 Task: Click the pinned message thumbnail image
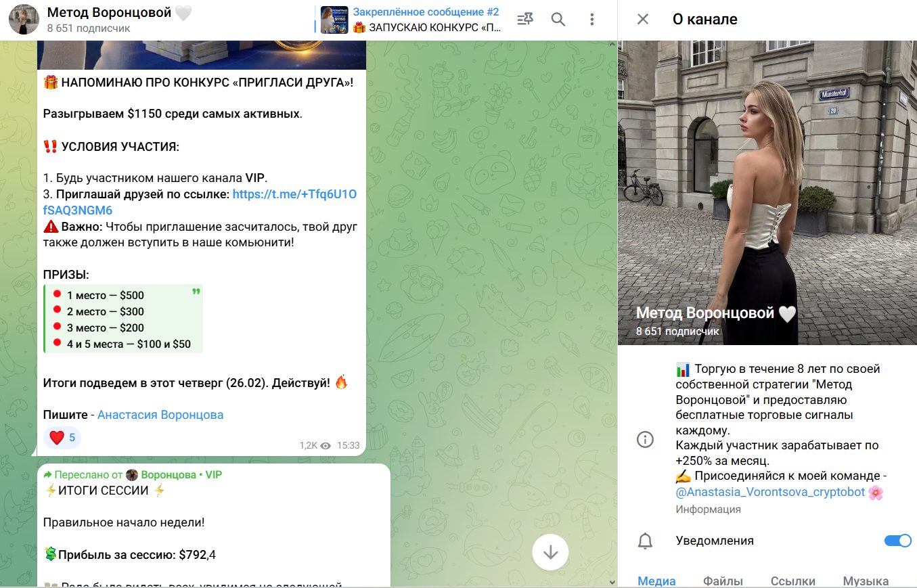[334, 20]
